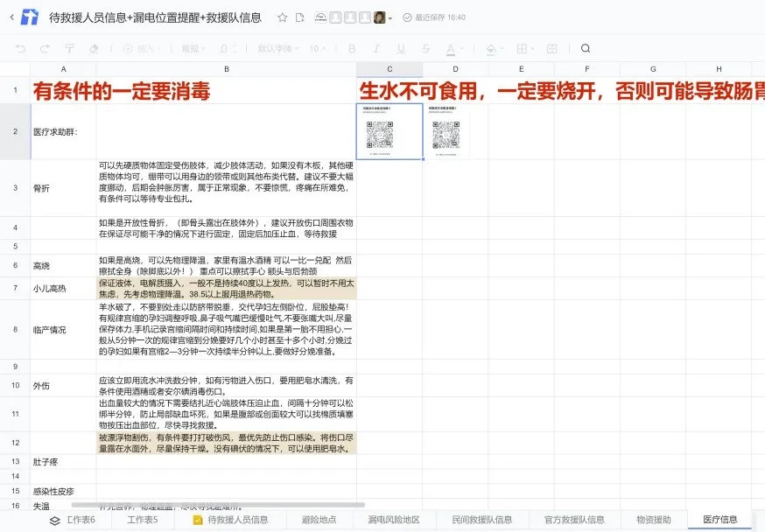Select cell starting 羊水破了
This screenshot has height=532, width=765.
[227, 330]
